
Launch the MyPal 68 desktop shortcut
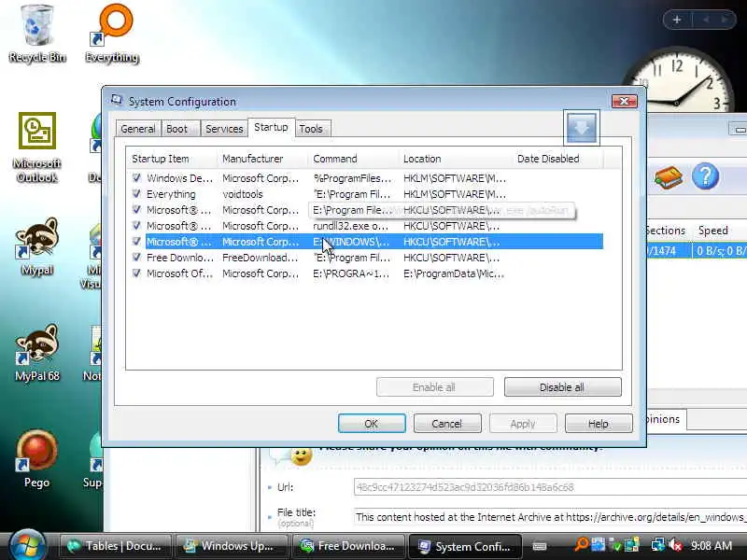coord(37,353)
